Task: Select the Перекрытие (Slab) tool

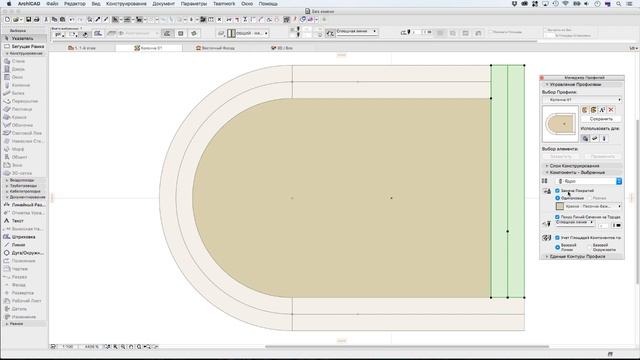Action: point(24,101)
